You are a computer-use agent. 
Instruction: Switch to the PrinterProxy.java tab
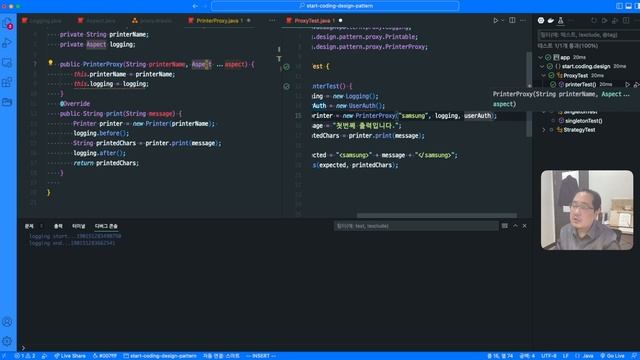(x=219, y=20)
